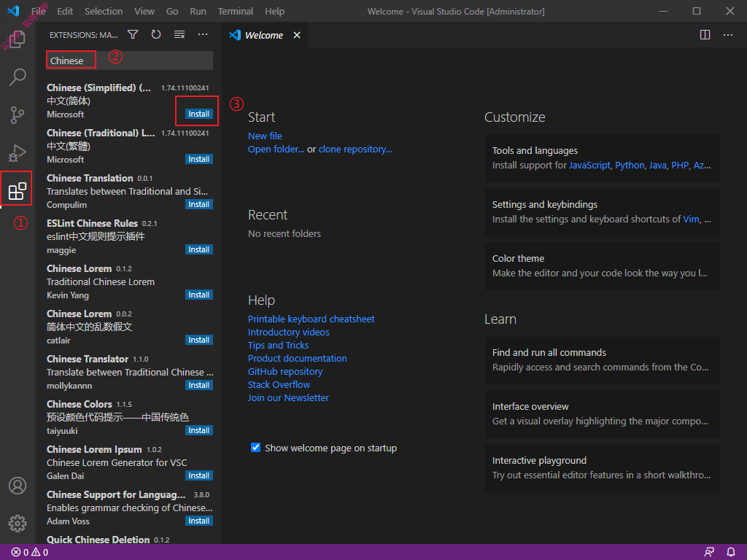The height and width of the screenshot is (560, 747).
Task: Install support for Java link
Action: pos(657,166)
